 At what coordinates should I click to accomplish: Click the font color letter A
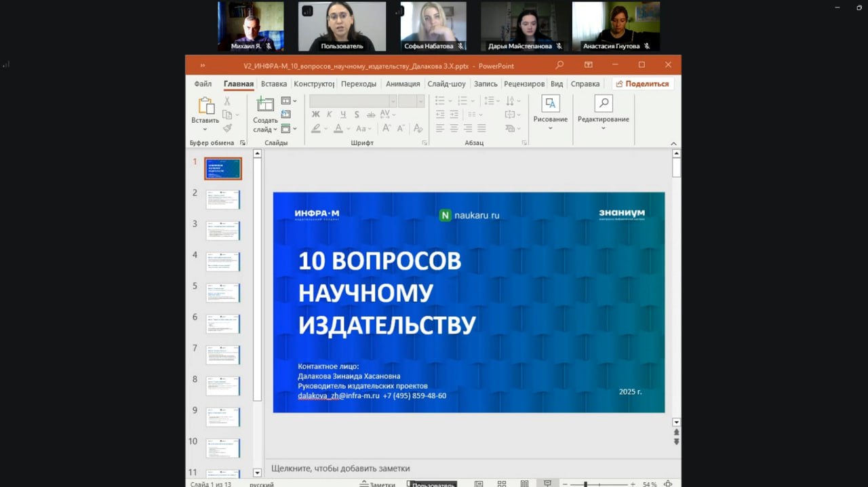coord(338,128)
